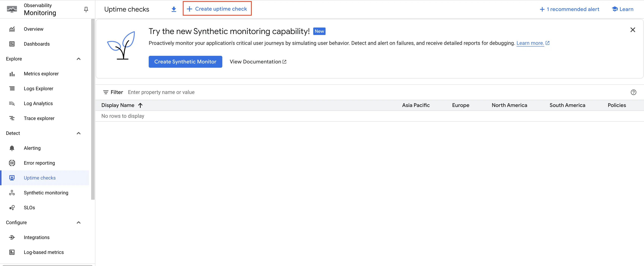Open Overview in the sidebar
Viewport: 644px width, 266px height.
point(45,29)
